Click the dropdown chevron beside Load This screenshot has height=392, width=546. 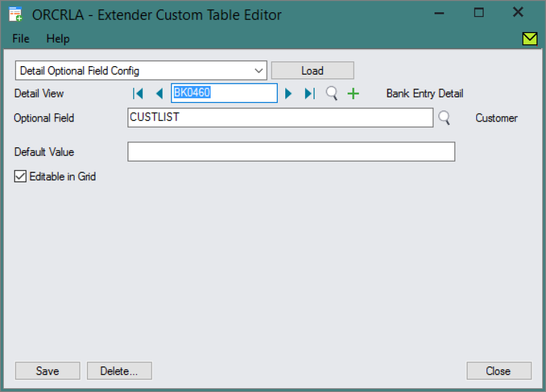pos(260,70)
